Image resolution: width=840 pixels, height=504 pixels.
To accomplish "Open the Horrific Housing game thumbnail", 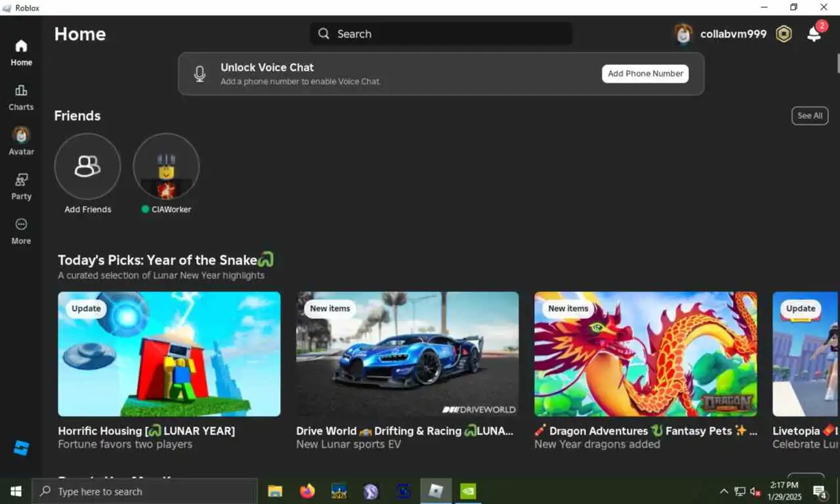I will tap(169, 354).
